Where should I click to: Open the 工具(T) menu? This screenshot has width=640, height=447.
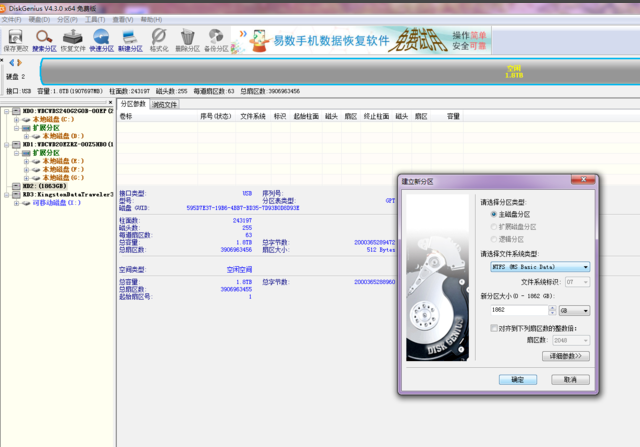pos(95,20)
